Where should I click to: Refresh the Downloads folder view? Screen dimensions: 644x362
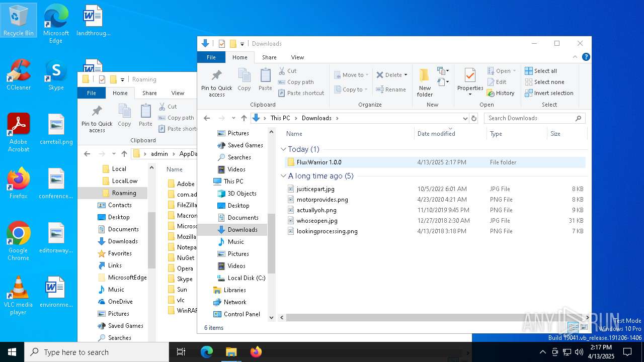pyautogui.click(x=473, y=118)
